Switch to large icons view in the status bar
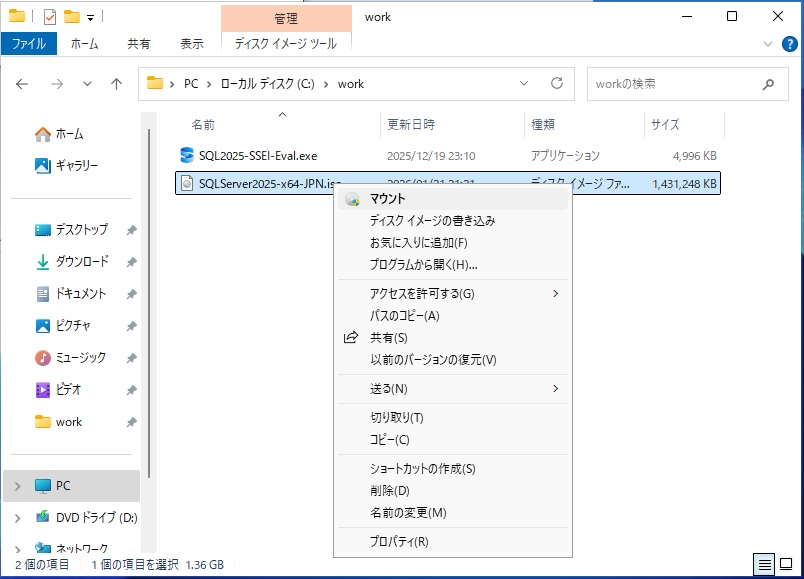This screenshot has height=579, width=804. coord(786,565)
